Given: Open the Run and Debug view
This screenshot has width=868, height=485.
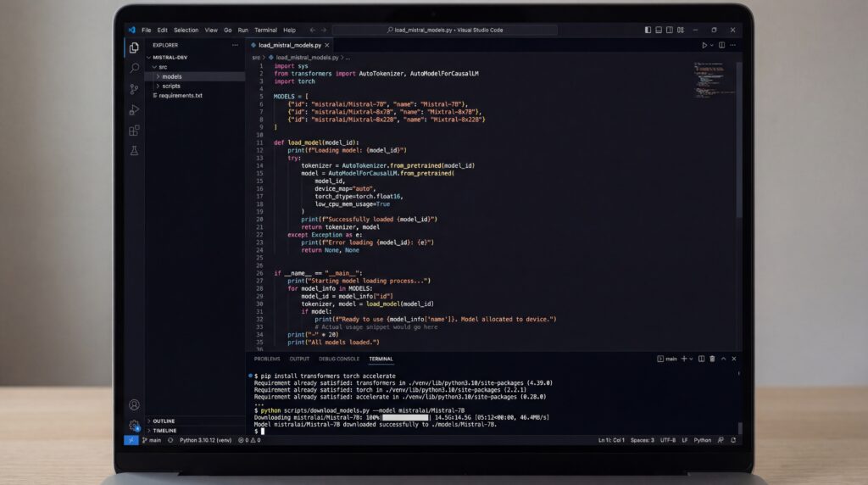Looking at the screenshot, I should coord(134,109).
